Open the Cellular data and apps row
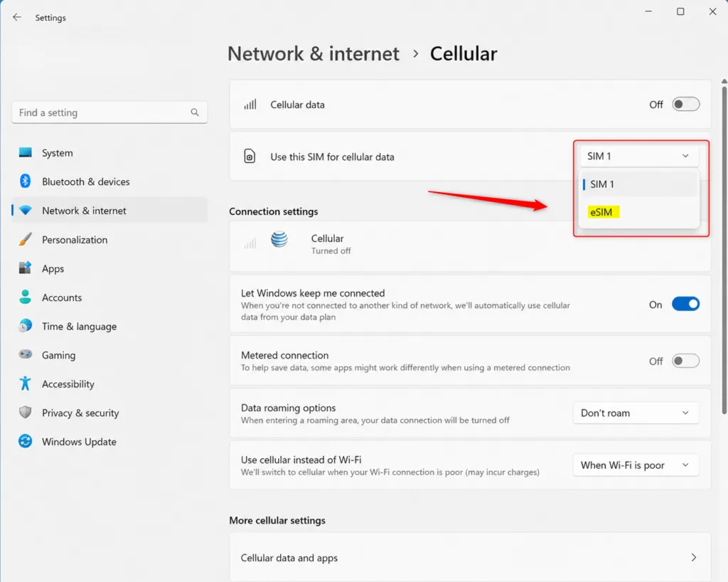 (x=470, y=557)
